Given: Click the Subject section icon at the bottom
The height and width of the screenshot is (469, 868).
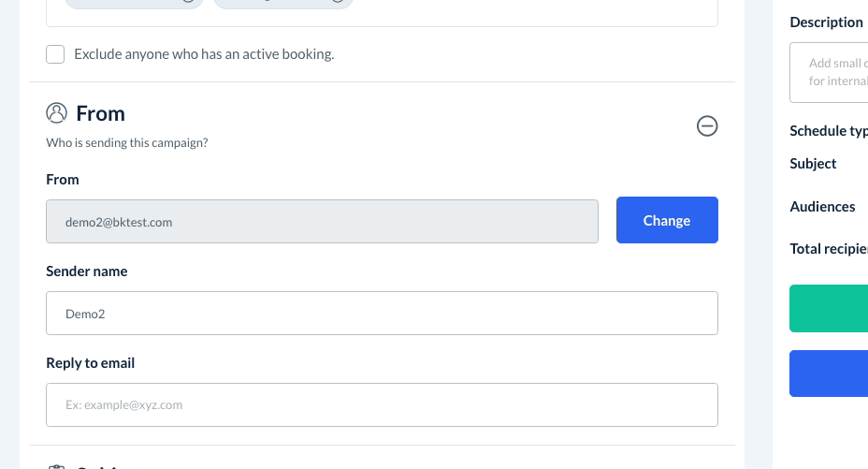Looking at the screenshot, I should click(57, 465).
